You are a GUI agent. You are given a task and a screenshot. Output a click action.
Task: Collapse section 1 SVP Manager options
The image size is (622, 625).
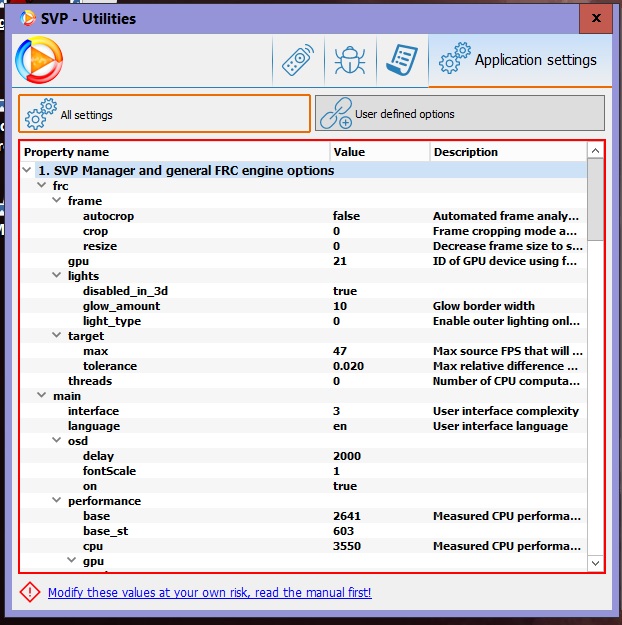tap(27, 170)
